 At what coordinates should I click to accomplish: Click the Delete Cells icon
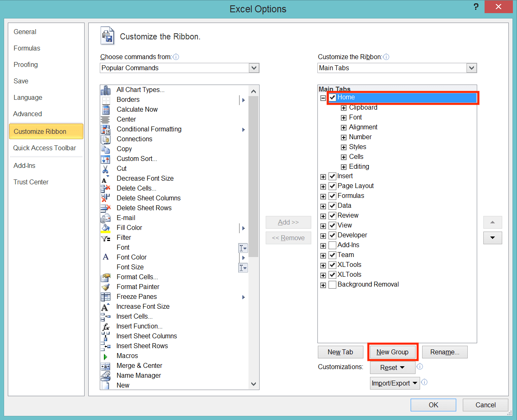pyautogui.click(x=106, y=188)
